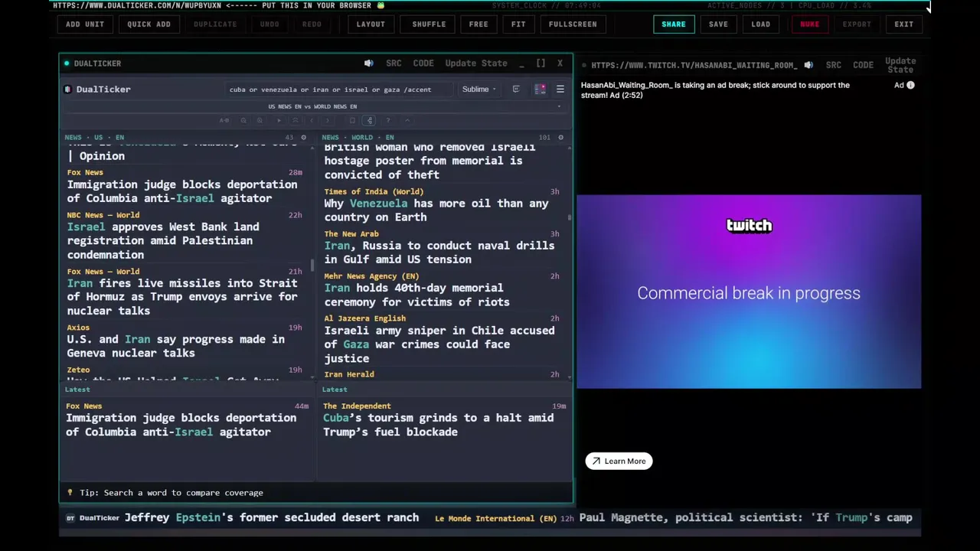Click the US news column scrollbar
This screenshot has height=551, width=980.
pos(312,266)
